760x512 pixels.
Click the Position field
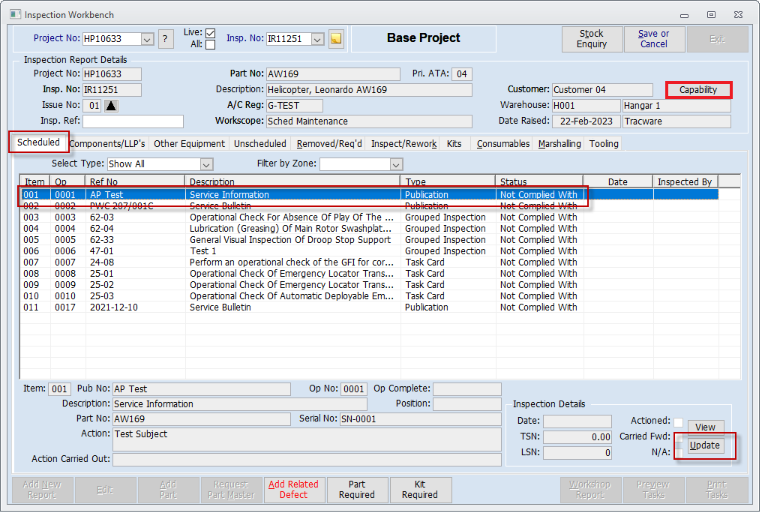coord(467,404)
